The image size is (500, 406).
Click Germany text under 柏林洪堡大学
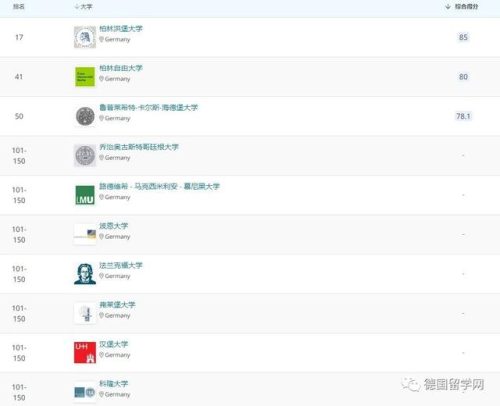117,39
